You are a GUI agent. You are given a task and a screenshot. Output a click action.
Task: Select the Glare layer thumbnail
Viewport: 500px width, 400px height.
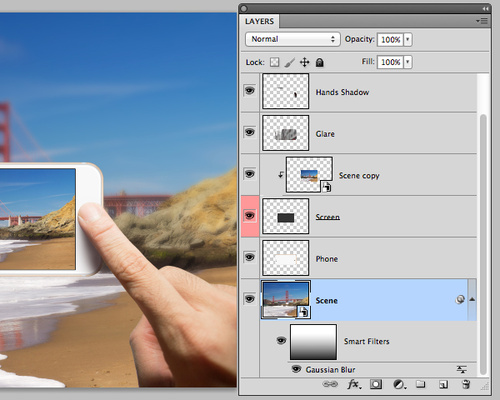pyautogui.click(x=285, y=133)
